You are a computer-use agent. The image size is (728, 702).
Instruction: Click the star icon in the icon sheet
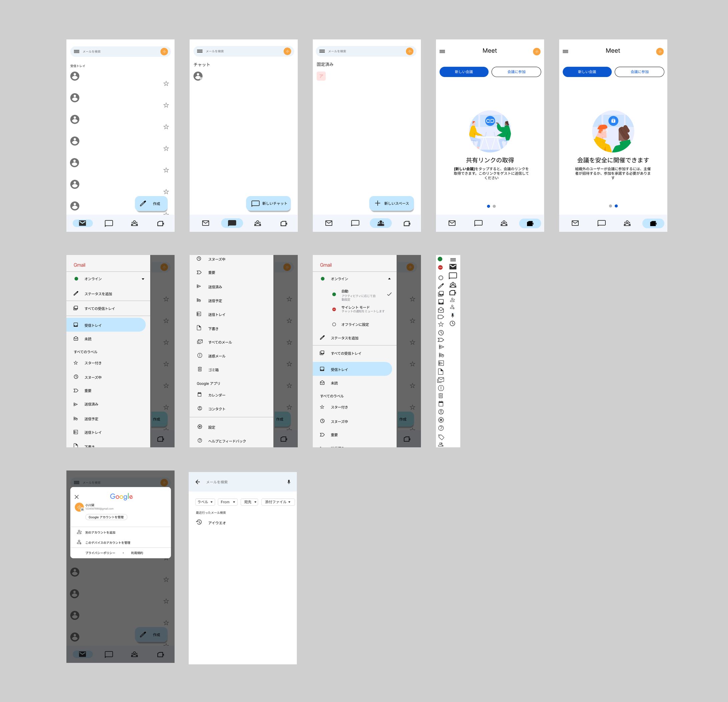point(441,324)
